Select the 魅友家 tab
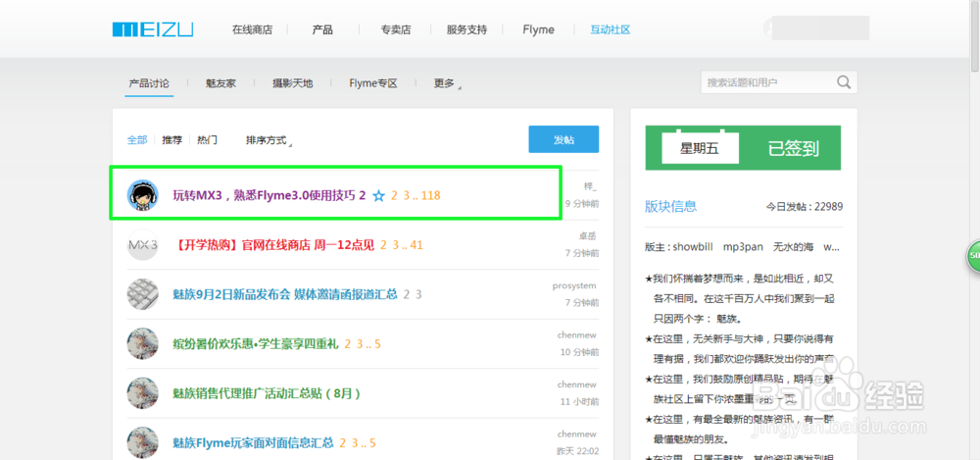The height and width of the screenshot is (460, 980). [220, 83]
